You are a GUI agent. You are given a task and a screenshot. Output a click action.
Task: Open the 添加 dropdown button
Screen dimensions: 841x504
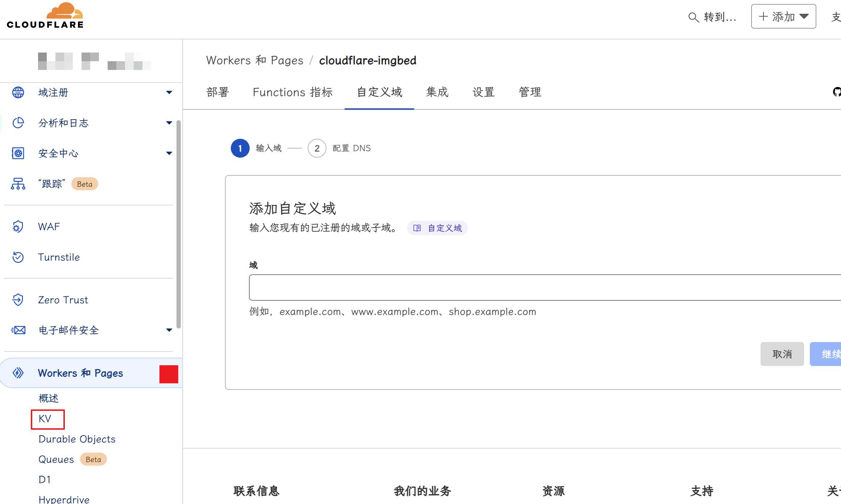click(x=783, y=16)
